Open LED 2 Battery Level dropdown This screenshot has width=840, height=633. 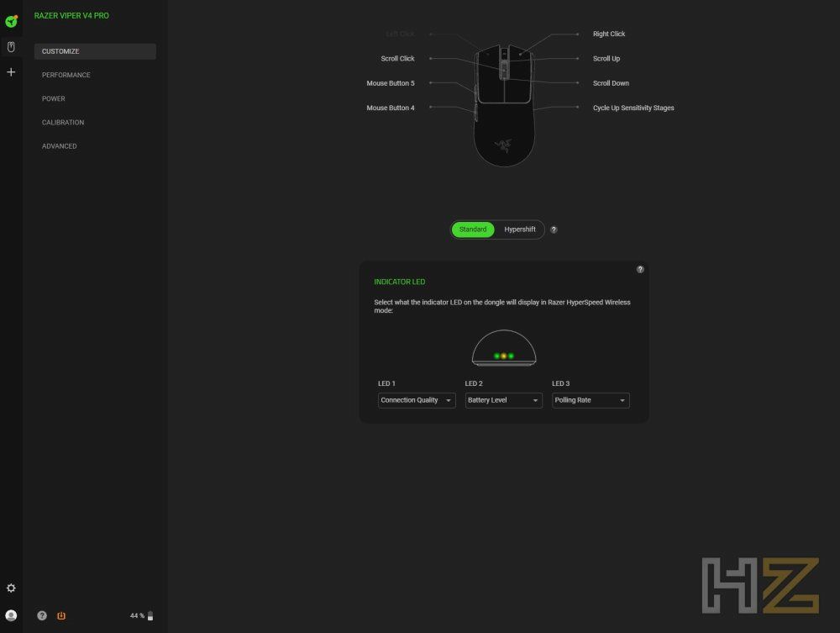(503, 400)
